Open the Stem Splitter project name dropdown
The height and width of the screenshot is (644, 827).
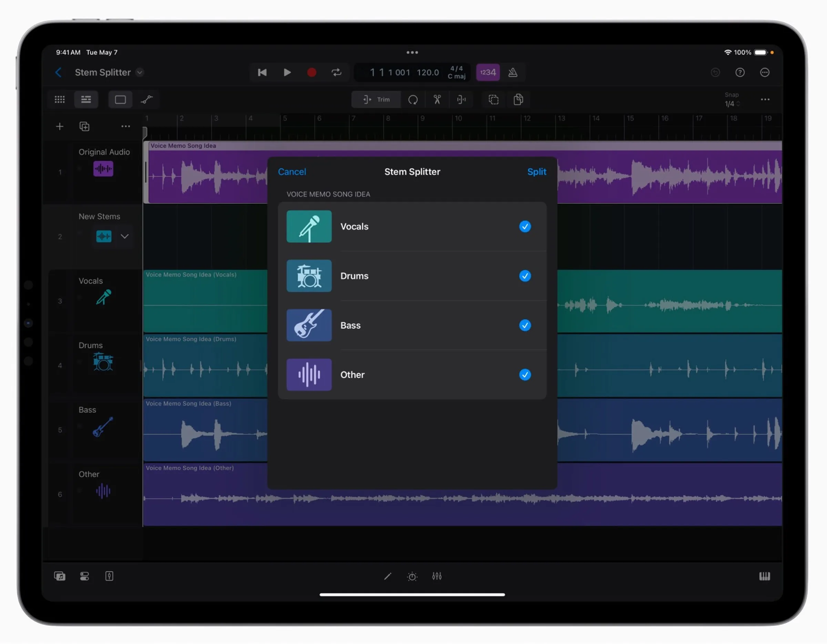(139, 72)
